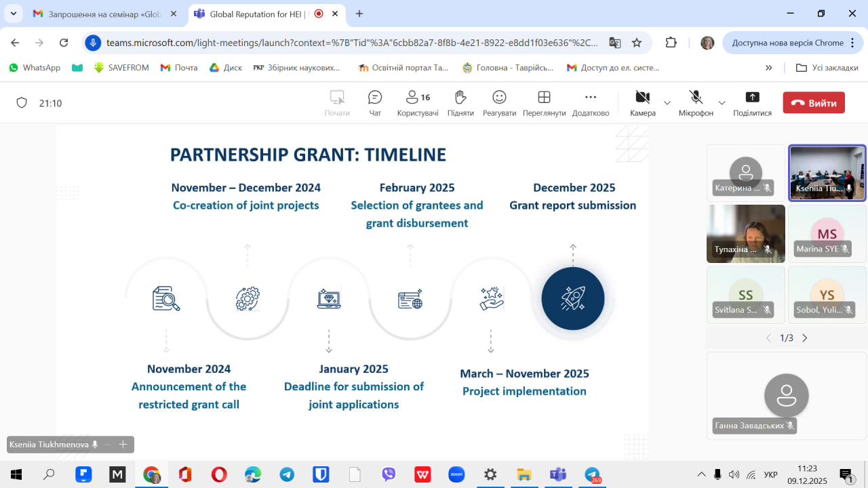The image size is (868, 488).
Task: Toggle the microphone mute
Action: (x=696, y=103)
